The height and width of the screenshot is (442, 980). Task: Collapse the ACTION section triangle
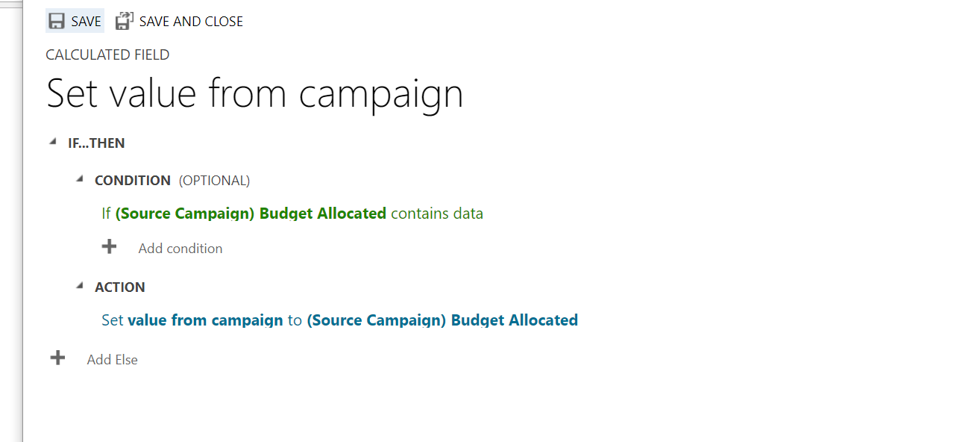tap(79, 286)
